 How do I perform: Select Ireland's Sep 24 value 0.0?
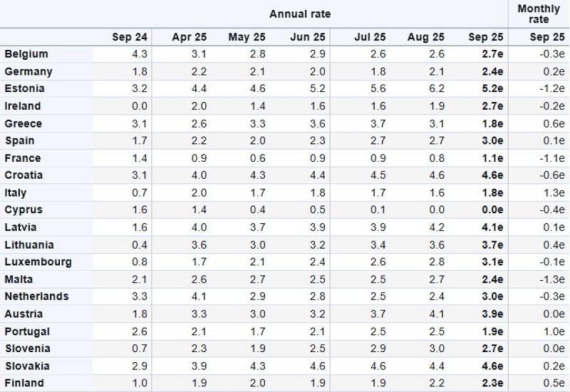[x=140, y=106]
